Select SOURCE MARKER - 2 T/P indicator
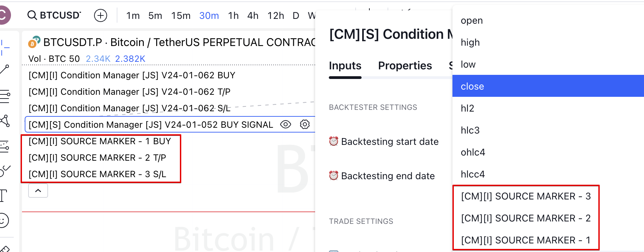 pyautogui.click(x=97, y=158)
